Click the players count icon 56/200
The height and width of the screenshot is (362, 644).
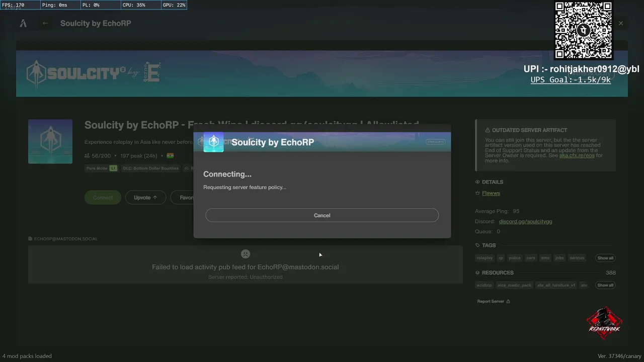(88, 156)
